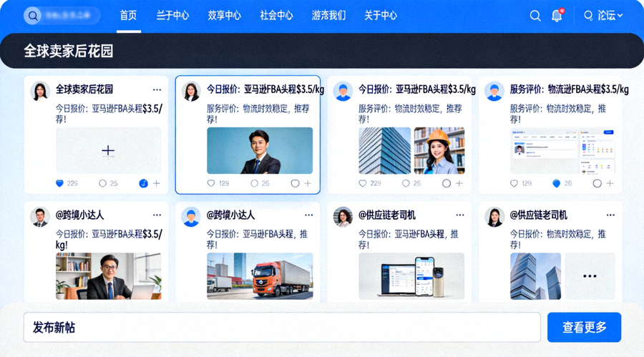Open the man in suit photo
This screenshot has width=644, height=357.
click(260, 150)
